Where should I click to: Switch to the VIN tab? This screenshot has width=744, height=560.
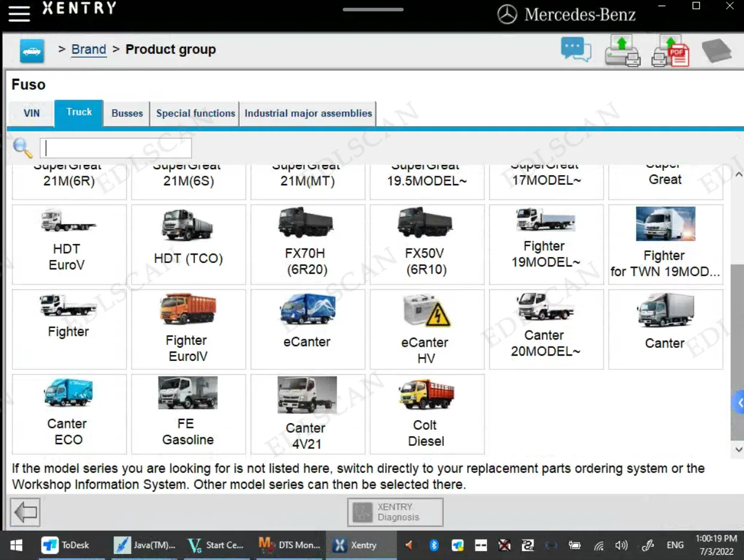pyautogui.click(x=32, y=113)
